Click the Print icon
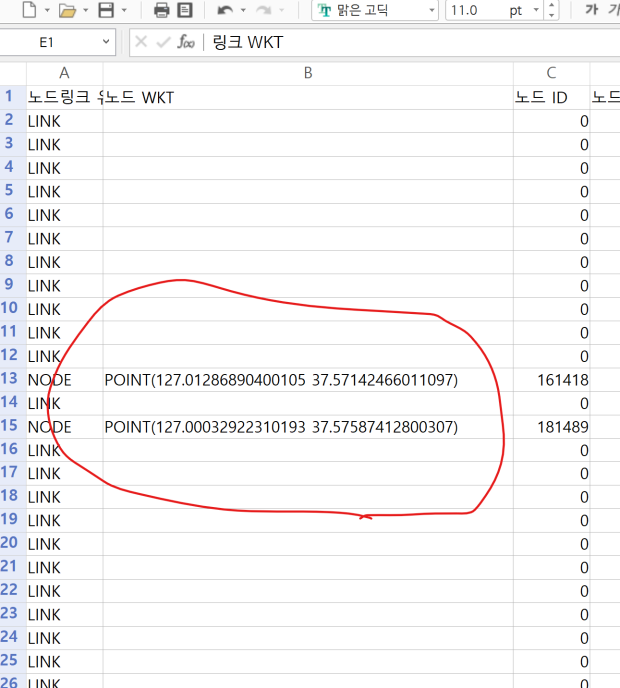 161,11
